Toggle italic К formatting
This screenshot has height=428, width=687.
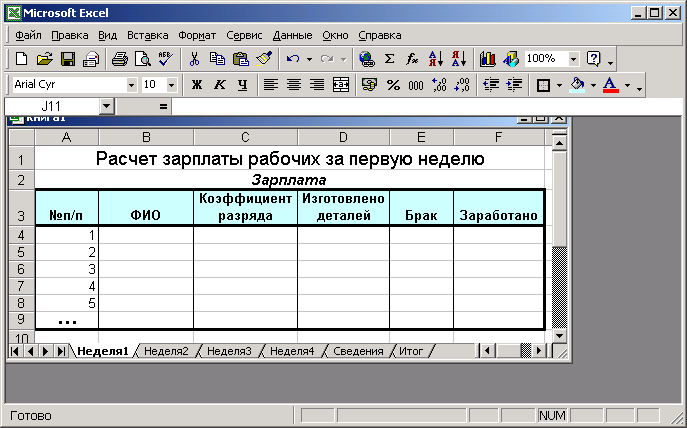pyautogui.click(x=220, y=85)
